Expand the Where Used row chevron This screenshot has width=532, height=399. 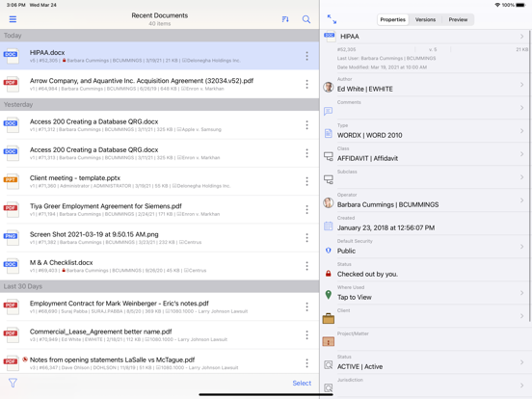point(521,293)
